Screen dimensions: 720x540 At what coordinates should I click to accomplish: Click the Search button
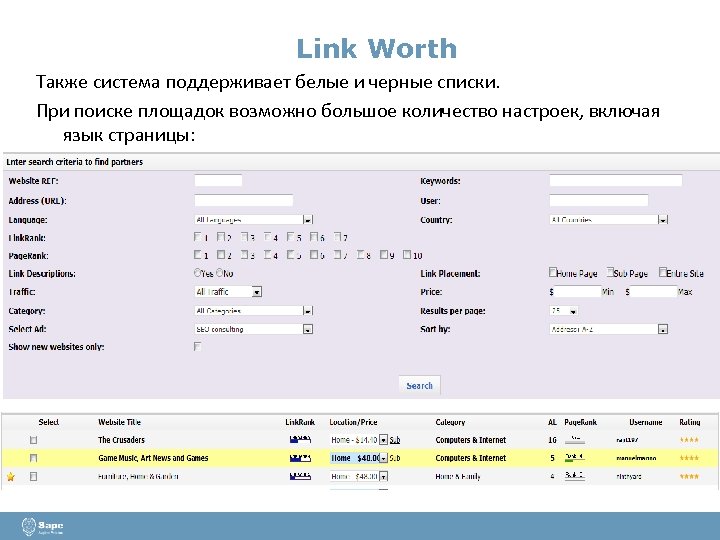[419, 386]
